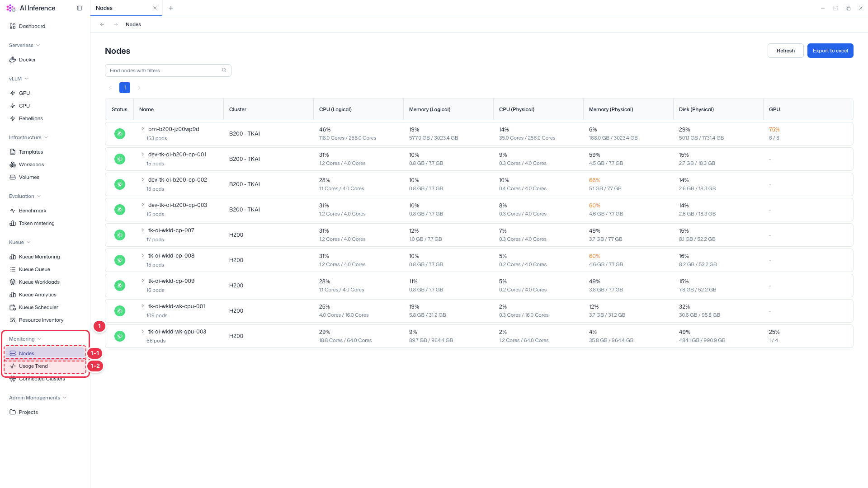Collapse the Admin Managements section

(x=65, y=398)
